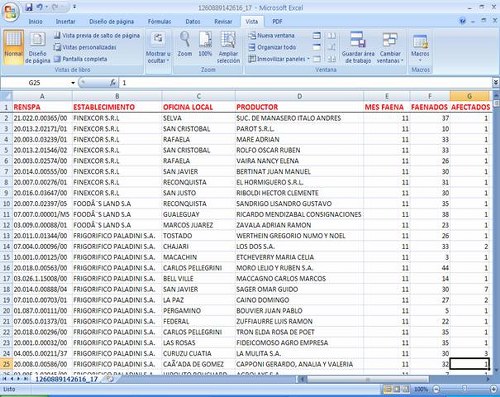The image size is (500, 397).
Task: Toggle Pantalla completa mode
Action: [81, 59]
